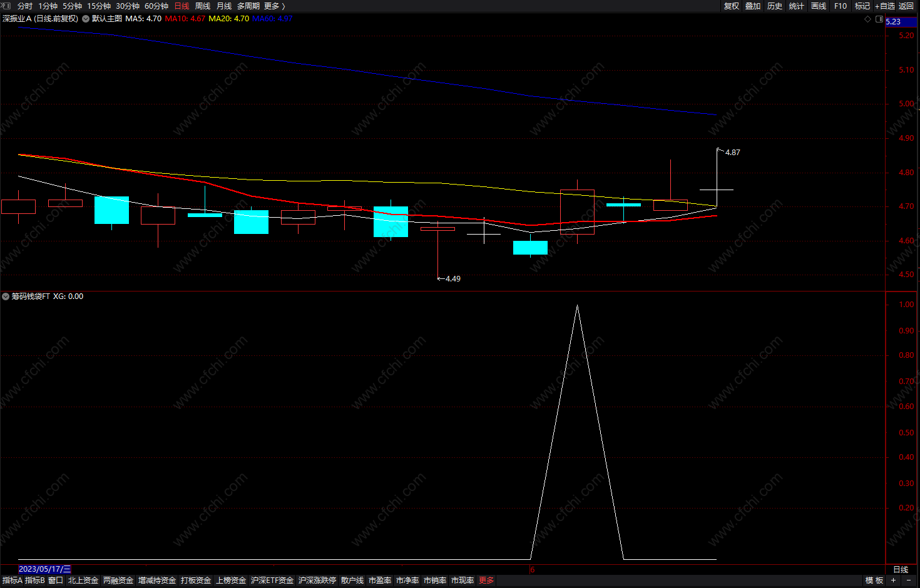Select the 日线 daily period
This screenshot has width=920, height=588.
pyautogui.click(x=181, y=6)
